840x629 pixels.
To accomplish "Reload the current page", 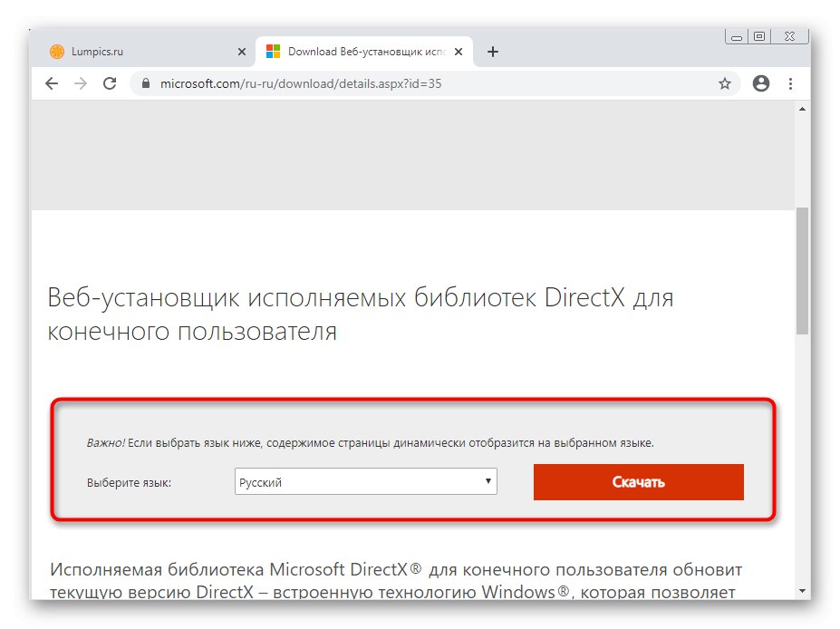I will point(110,83).
